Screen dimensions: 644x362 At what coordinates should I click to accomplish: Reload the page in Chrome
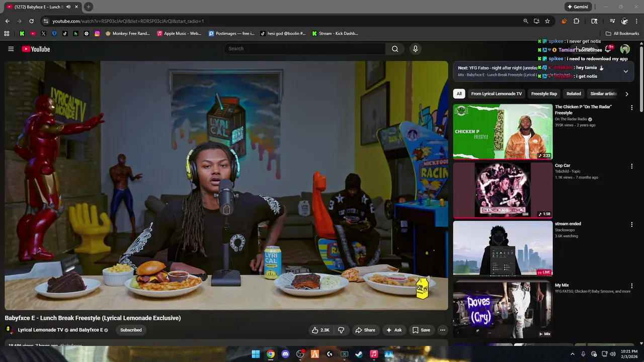pos(31,21)
